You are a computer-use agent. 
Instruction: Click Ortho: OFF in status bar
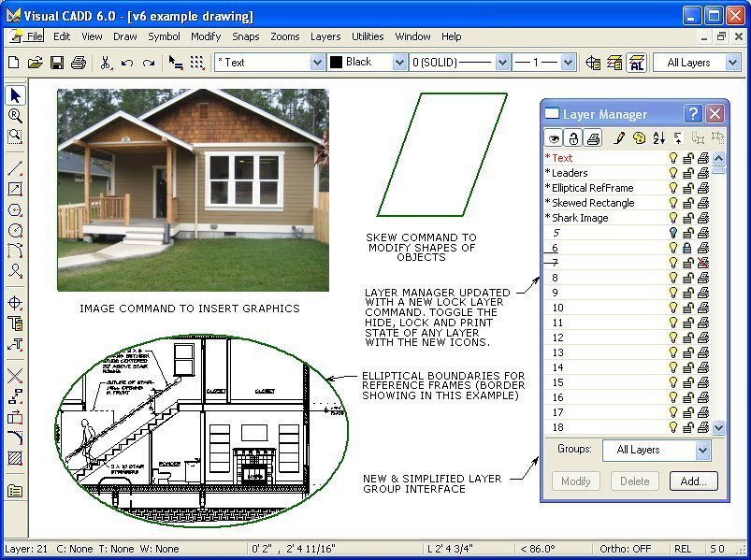625,549
